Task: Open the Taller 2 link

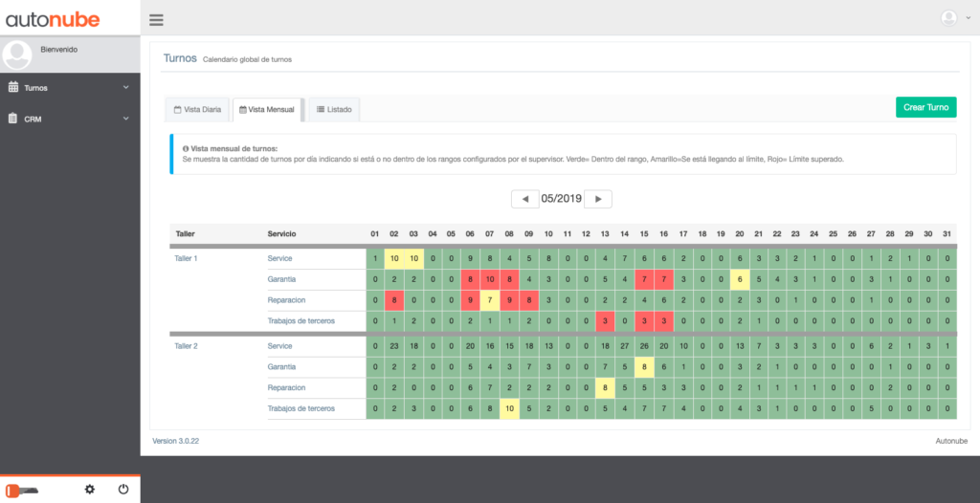Action: pos(186,346)
